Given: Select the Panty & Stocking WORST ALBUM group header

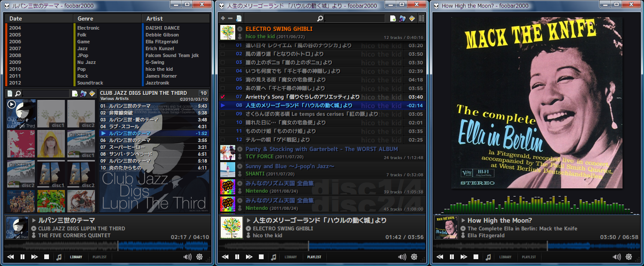Looking at the screenshot, I should click(x=322, y=153).
